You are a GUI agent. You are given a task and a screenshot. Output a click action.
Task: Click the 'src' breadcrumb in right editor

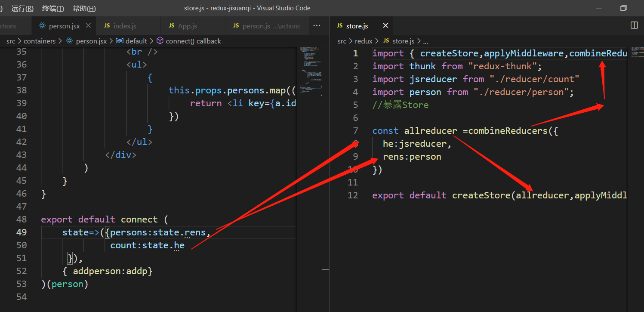[342, 41]
